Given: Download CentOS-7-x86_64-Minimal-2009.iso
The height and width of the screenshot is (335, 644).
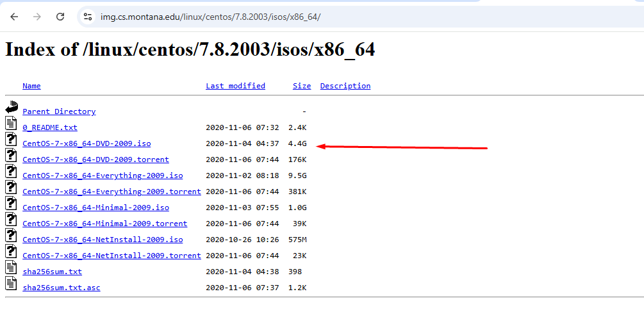Looking at the screenshot, I should pyautogui.click(x=95, y=208).
